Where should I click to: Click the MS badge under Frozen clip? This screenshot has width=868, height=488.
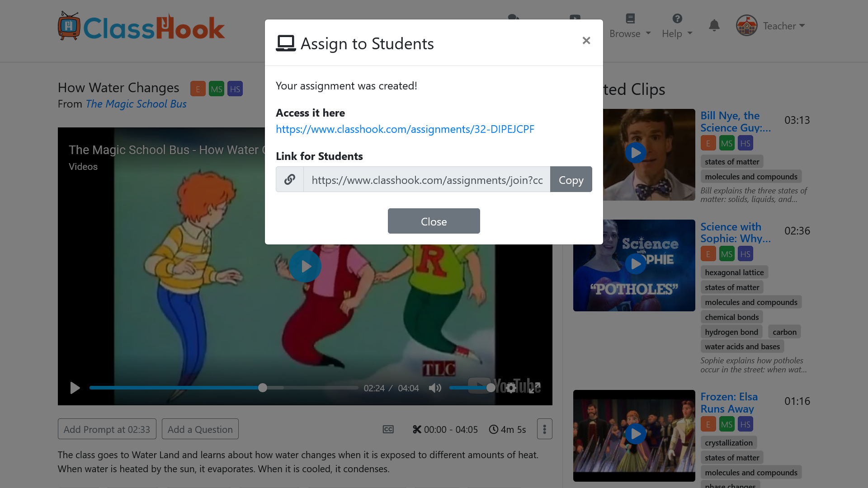coord(726,424)
